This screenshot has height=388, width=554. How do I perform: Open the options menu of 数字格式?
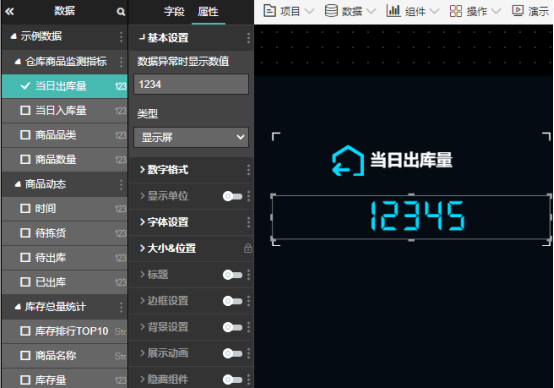click(248, 170)
